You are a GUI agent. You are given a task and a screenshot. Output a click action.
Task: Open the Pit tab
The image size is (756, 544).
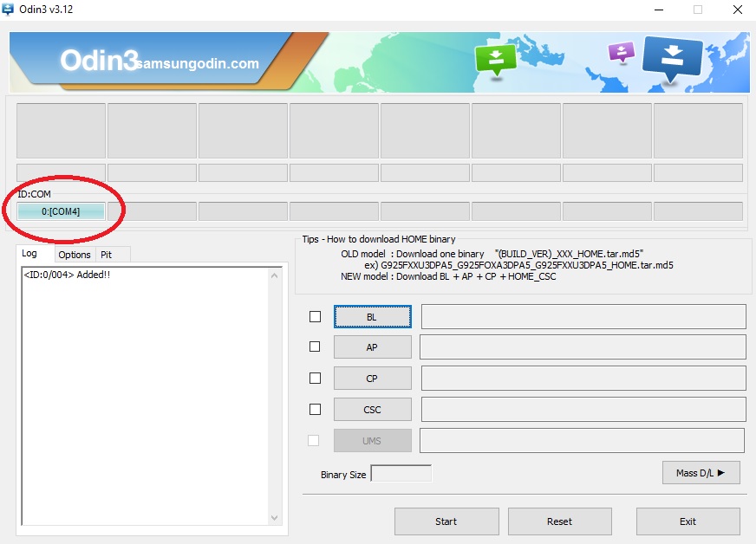(x=107, y=255)
